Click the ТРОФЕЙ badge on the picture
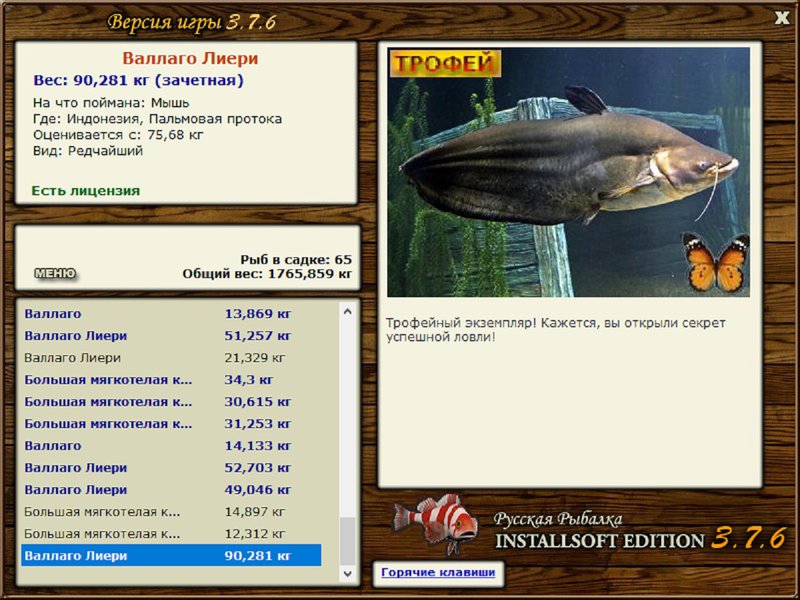This screenshot has height=600, width=800. [x=445, y=64]
